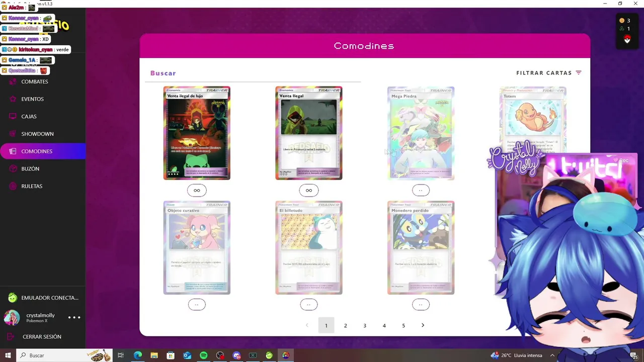Click the count button under Objeto curativo

[x=197, y=304]
